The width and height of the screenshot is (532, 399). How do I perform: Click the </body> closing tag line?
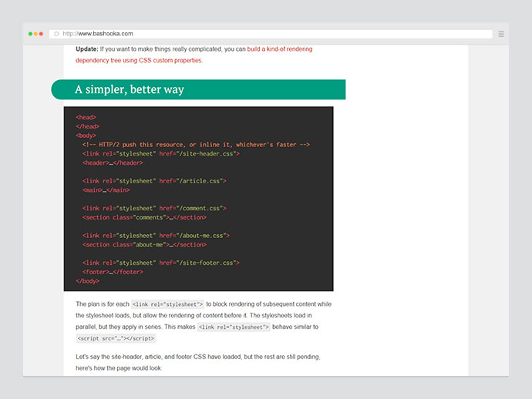(x=88, y=281)
